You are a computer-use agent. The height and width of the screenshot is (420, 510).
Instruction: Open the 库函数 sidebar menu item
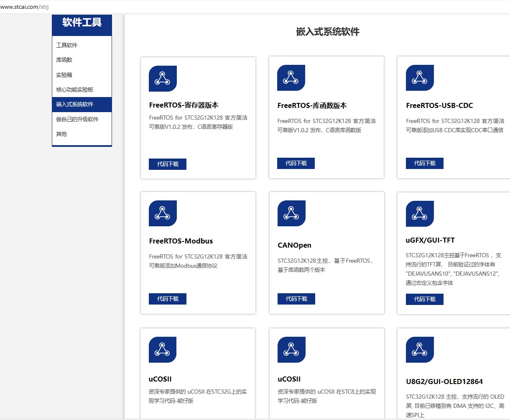point(82,60)
